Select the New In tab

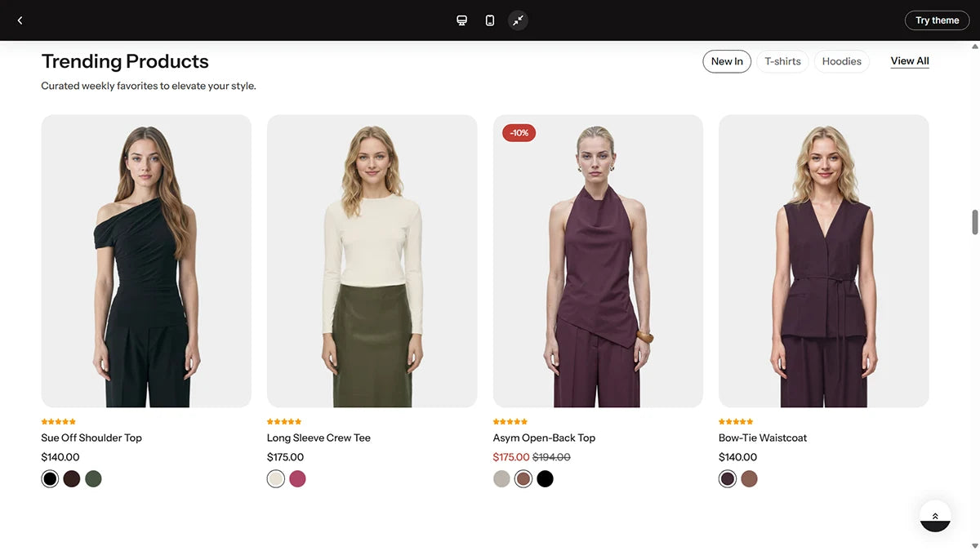point(727,61)
